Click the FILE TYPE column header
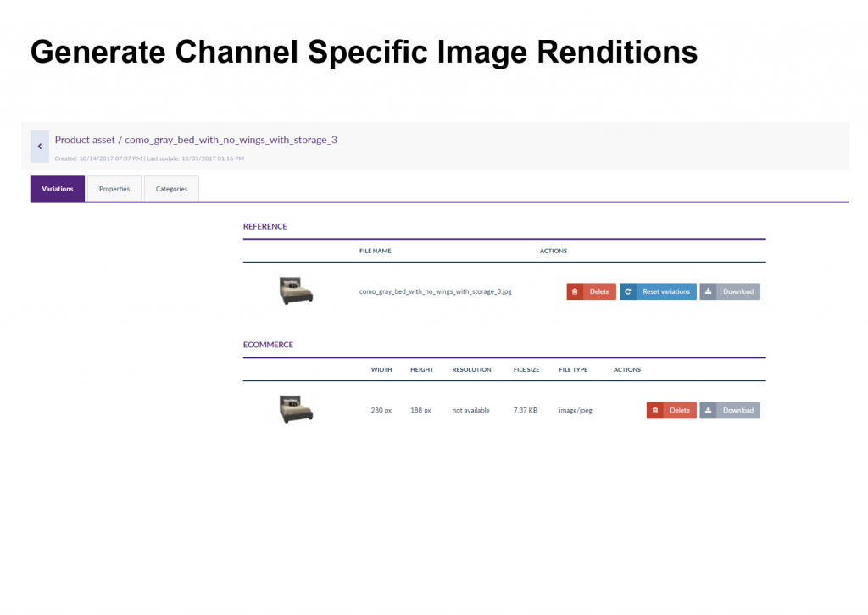Viewport: 868px width, 615px height. coord(573,369)
